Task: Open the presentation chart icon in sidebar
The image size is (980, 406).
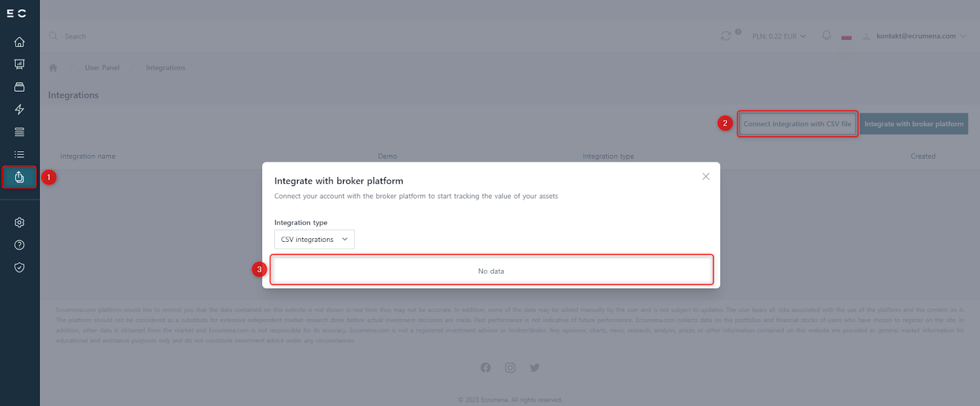Action: (20, 64)
